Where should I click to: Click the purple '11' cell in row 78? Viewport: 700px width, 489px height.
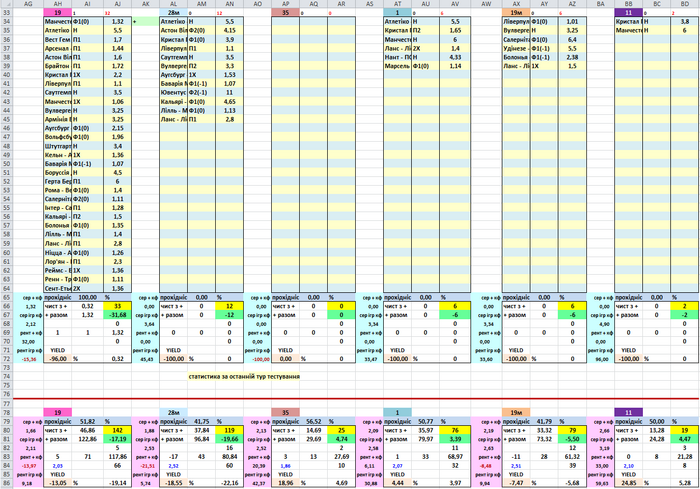click(629, 412)
